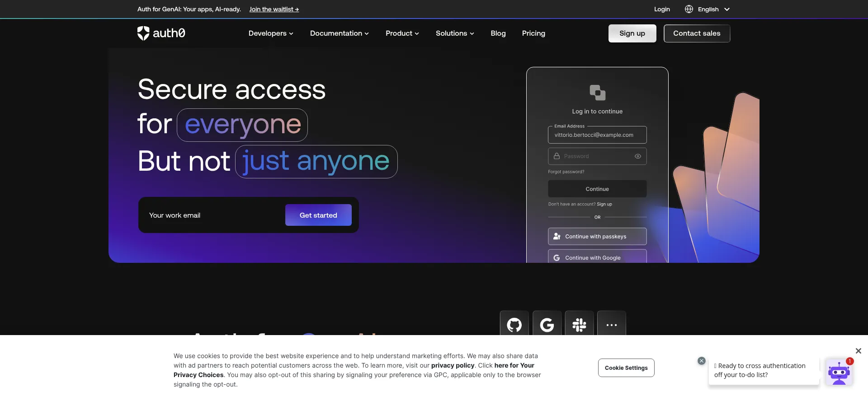The width and height of the screenshot is (868, 401).
Task: Click the passkeys person icon
Action: 557,236
